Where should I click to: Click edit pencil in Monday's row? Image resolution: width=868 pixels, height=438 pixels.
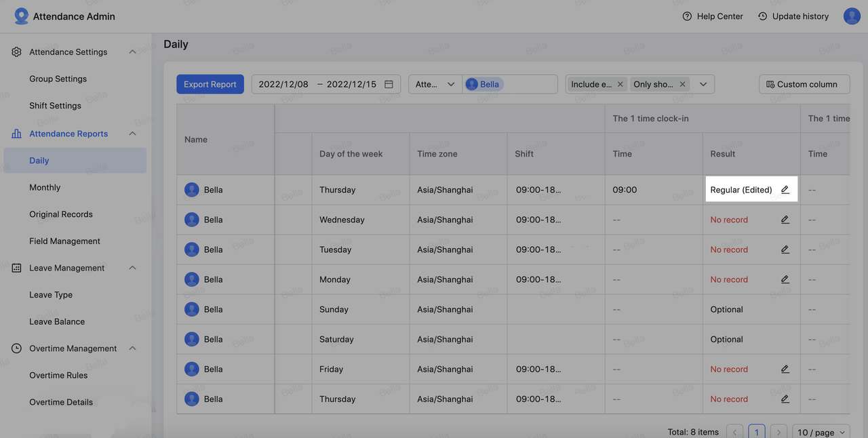click(x=785, y=279)
